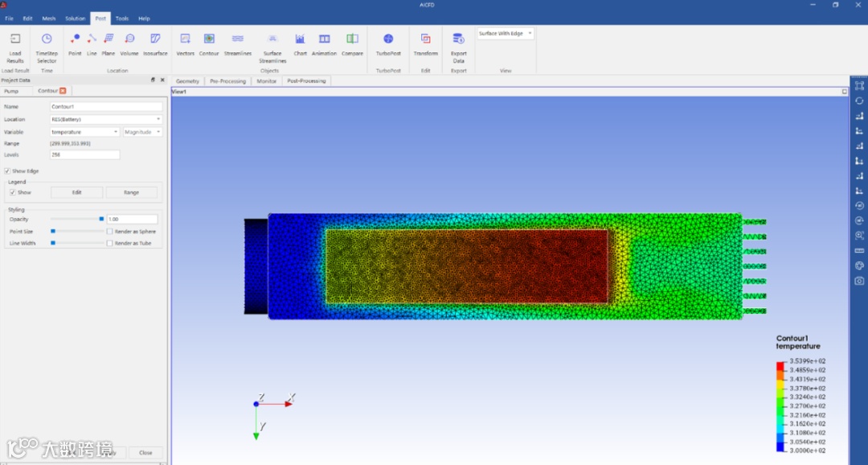Click the rotate view icon in sidebar
Image resolution: width=868 pixels, height=465 pixels.
tap(859, 101)
